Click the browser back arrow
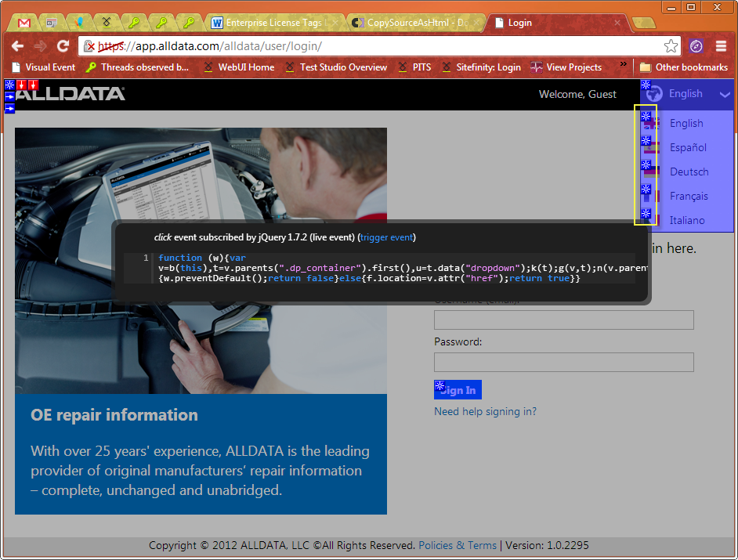738x560 pixels. click(x=17, y=46)
